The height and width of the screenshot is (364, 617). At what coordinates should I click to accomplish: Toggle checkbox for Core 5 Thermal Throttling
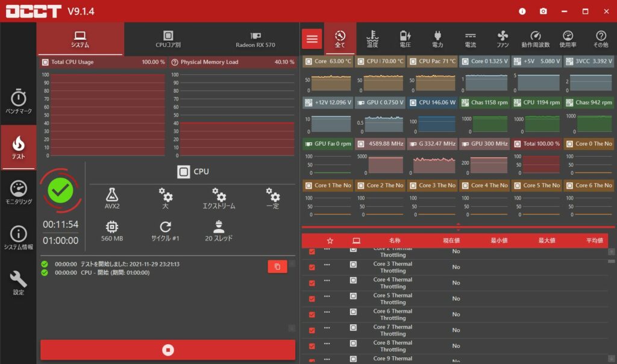[x=312, y=299]
